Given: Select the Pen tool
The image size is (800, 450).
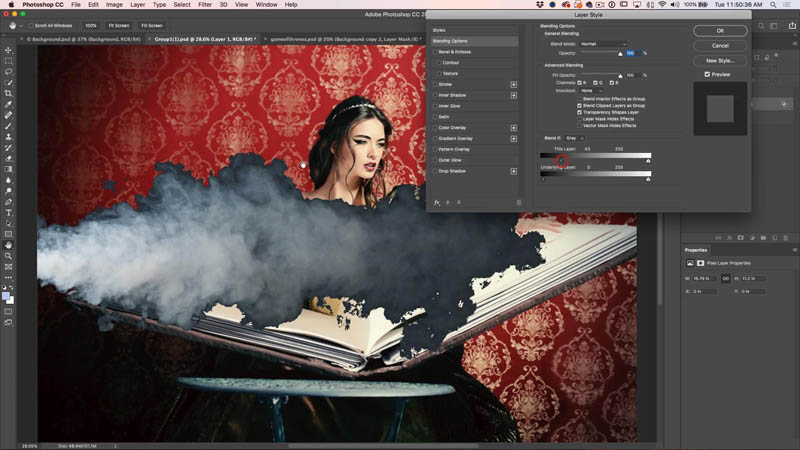Looking at the screenshot, I should [x=8, y=202].
